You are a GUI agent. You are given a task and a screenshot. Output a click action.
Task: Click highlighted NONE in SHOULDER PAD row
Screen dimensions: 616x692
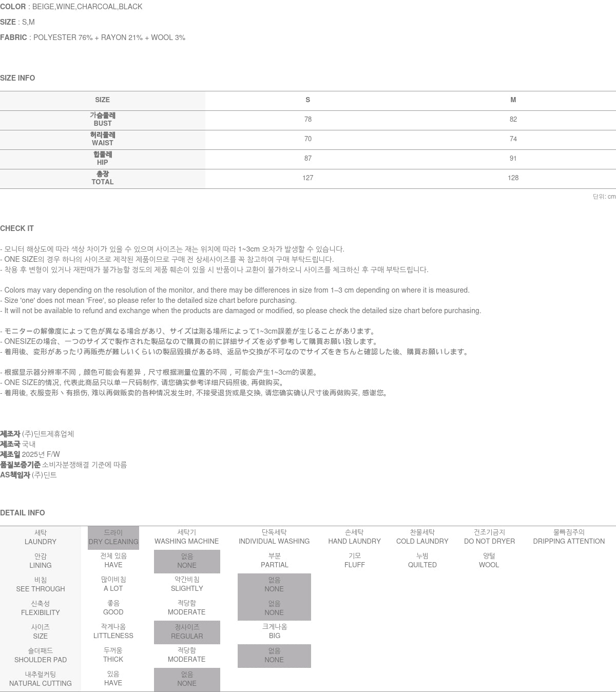point(274,656)
